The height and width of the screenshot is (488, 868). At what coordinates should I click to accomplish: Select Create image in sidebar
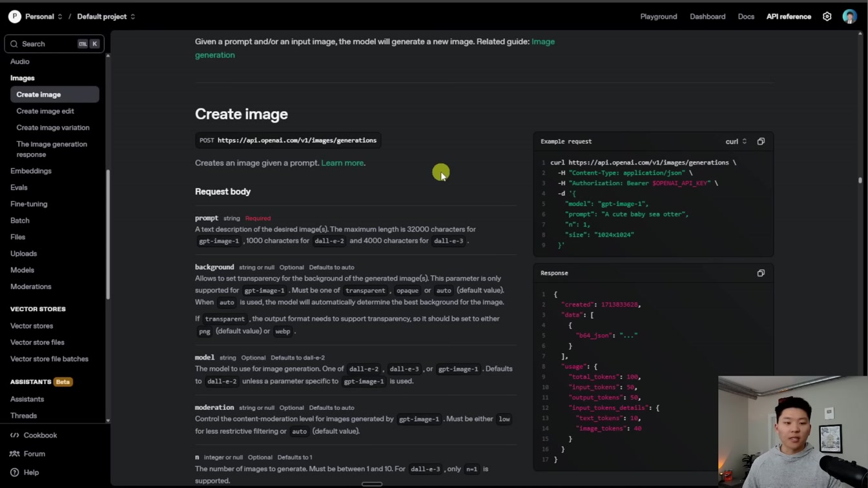[55, 94]
